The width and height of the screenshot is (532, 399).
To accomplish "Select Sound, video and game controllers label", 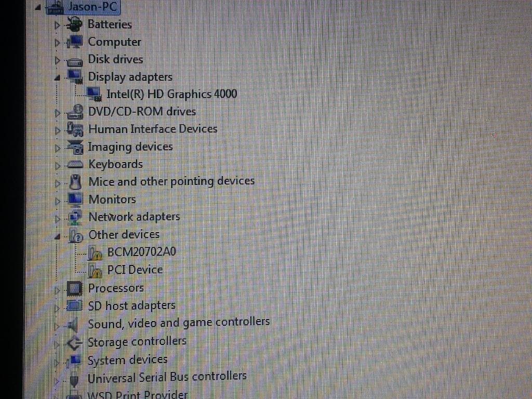I will (179, 323).
